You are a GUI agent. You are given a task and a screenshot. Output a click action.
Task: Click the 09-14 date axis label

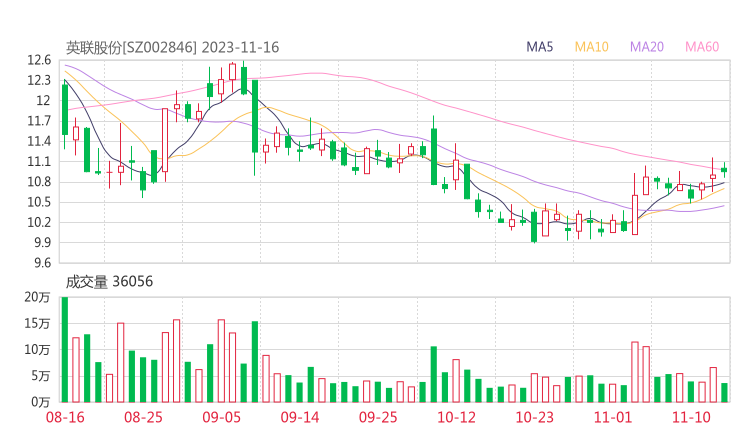click(x=300, y=417)
